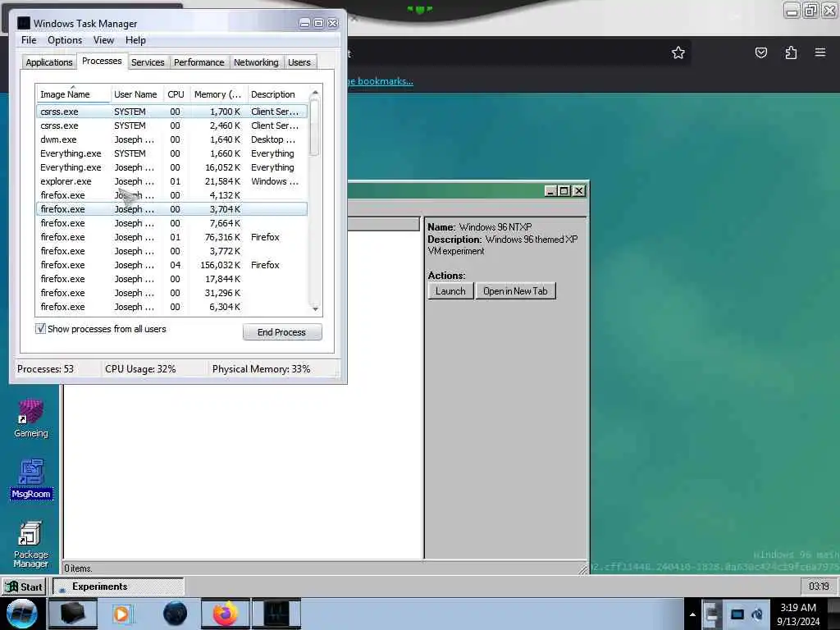Select the Everything.exe SYSTEM process row
840x630 pixels.
[171, 153]
